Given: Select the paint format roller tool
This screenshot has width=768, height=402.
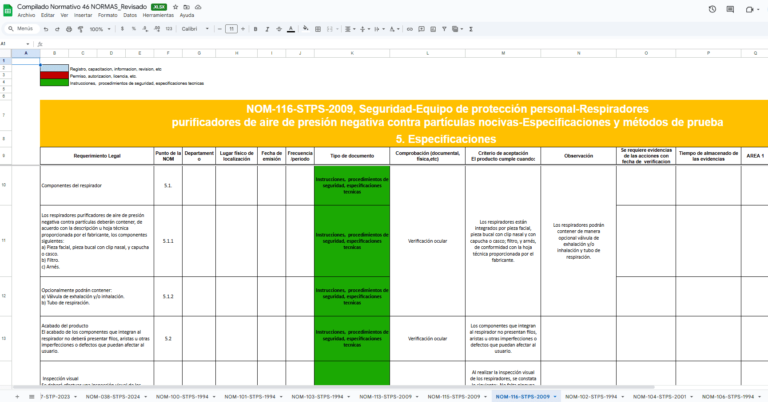Looking at the screenshot, I should (x=78, y=29).
